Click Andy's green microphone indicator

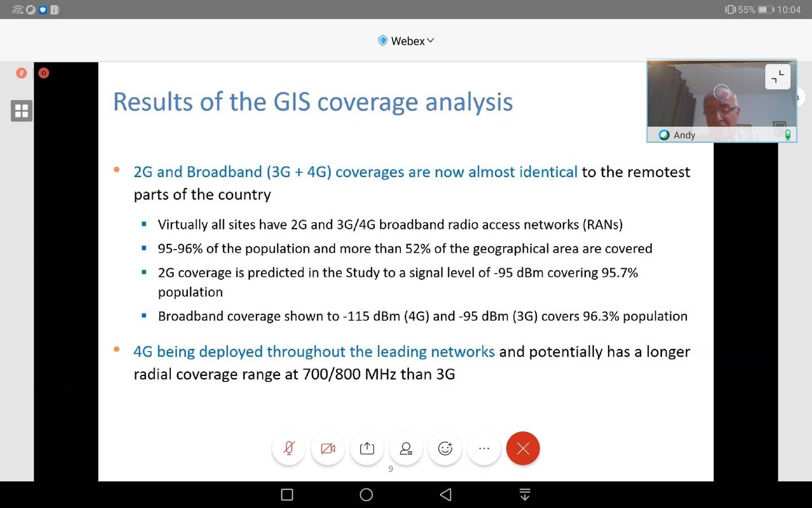pyautogui.click(x=788, y=134)
